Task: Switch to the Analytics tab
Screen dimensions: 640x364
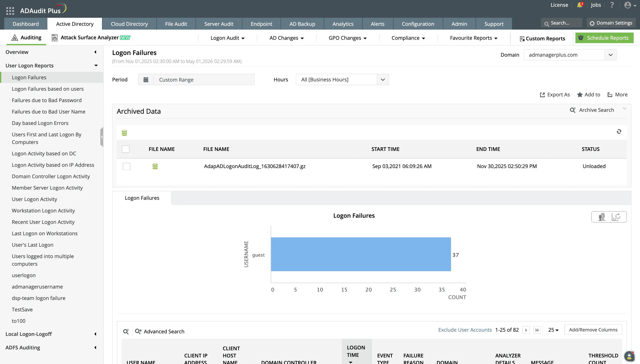Action: pyautogui.click(x=343, y=24)
